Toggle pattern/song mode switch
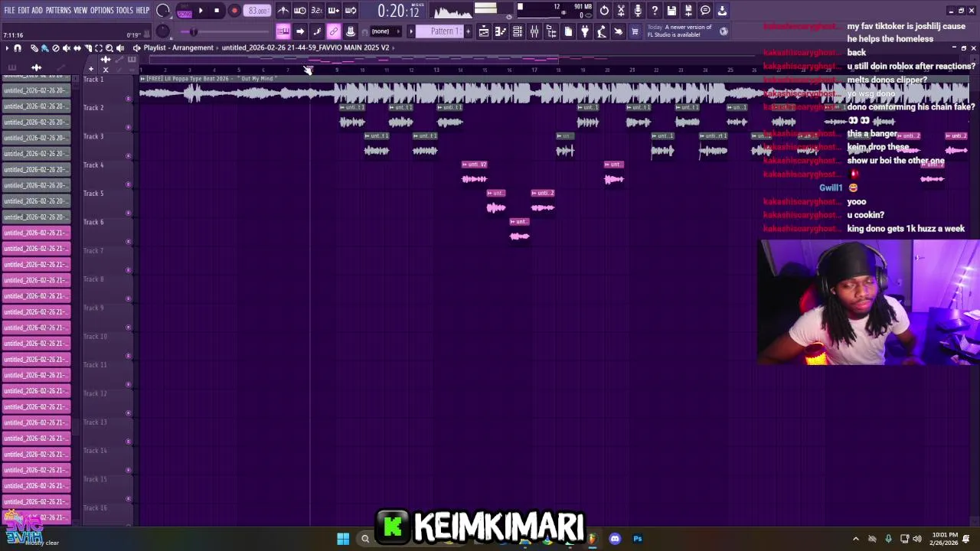The image size is (980, 551). point(185,11)
